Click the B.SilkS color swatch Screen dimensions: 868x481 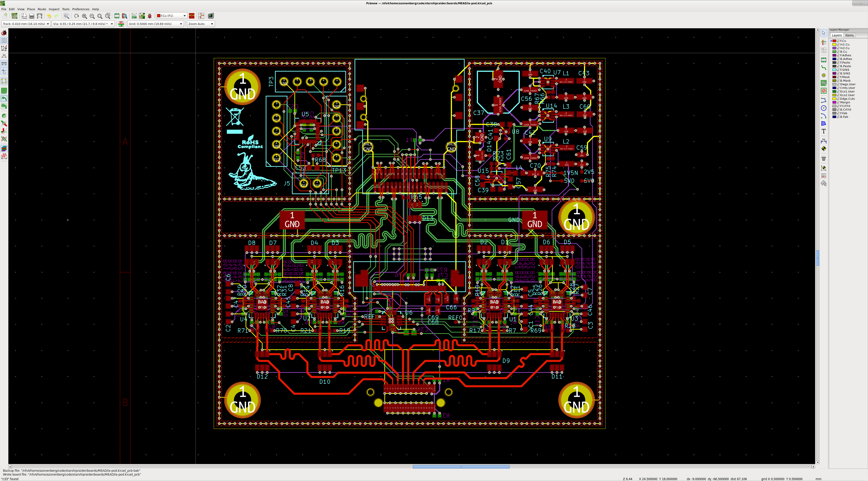tap(834, 73)
